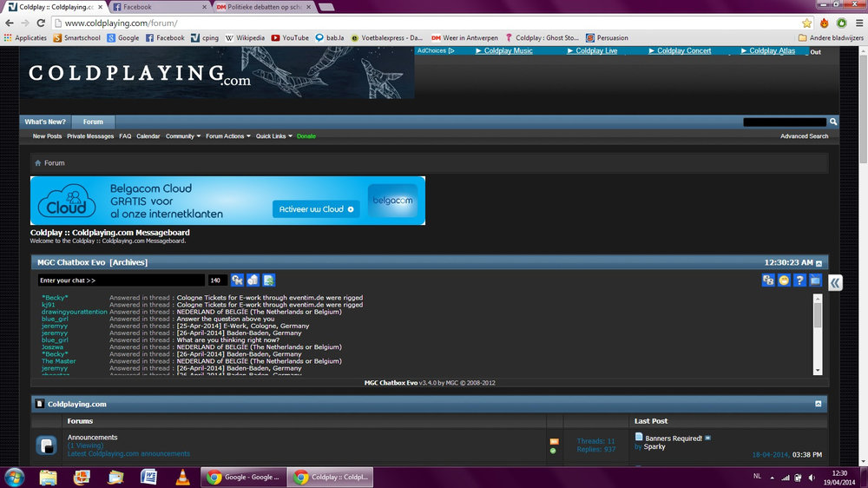Image resolution: width=868 pixels, height=488 pixels.
Task: Click the flame extension icon in toolbar
Action: click(x=825, y=23)
